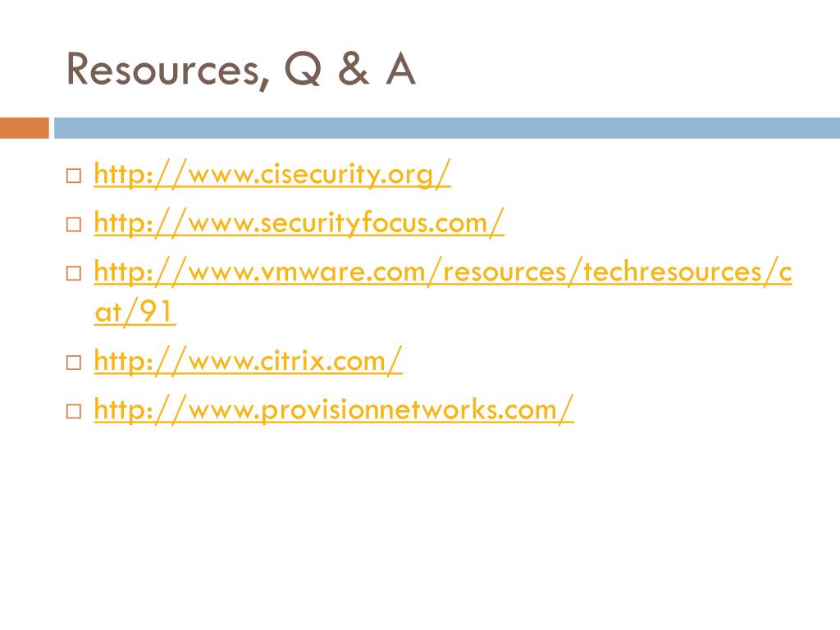Screen dimensions: 840x630
Task: Click the 'http' prefix of citrix link
Action: [x=119, y=361]
